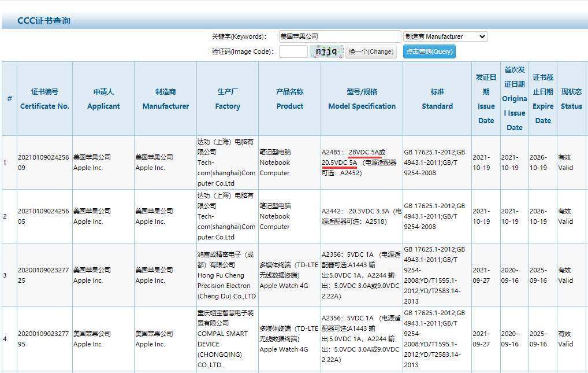Click the Expire Date column header
The image size is (588, 373).
pyautogui.click(x=543, y=99)
